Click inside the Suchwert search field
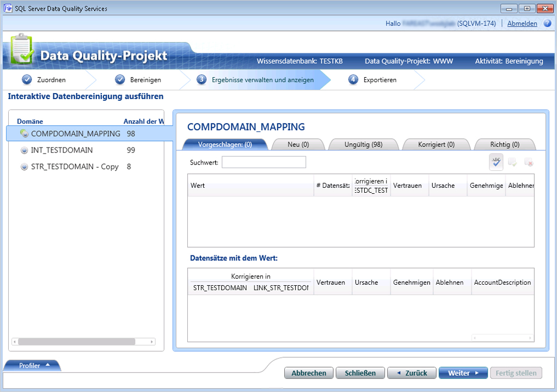This screenshot has height=392, width=557. pyautogui.click(x=264, y=162)
